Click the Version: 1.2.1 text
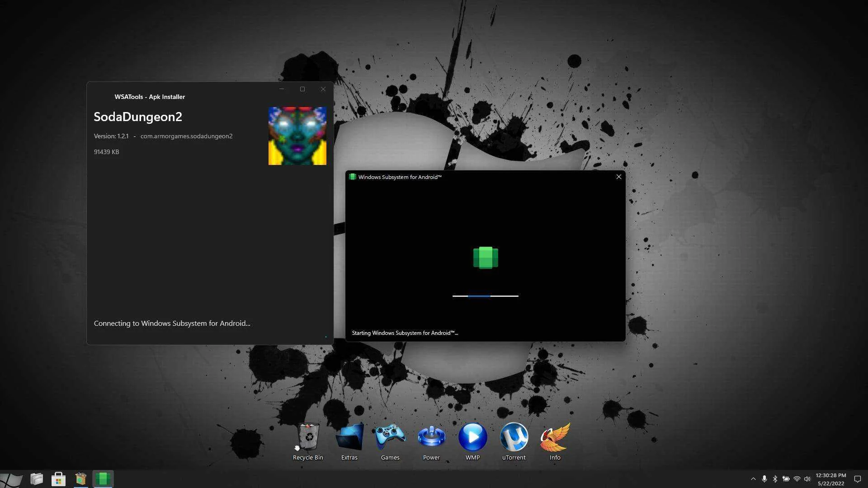 111,136
